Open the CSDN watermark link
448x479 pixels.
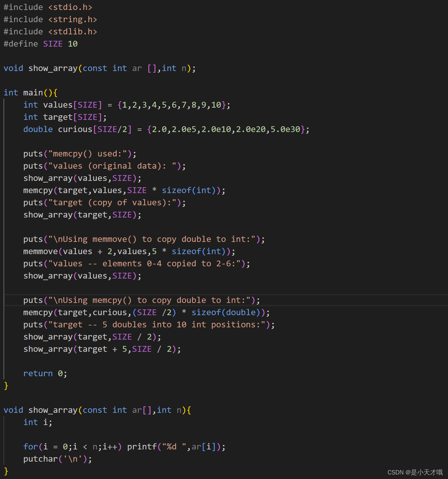click(x=395, y=472)
